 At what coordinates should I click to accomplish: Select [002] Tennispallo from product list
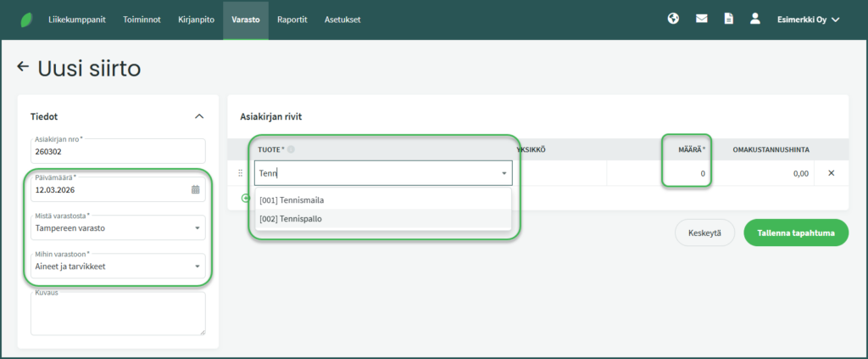pyautogui.click(x=291, y=219)
